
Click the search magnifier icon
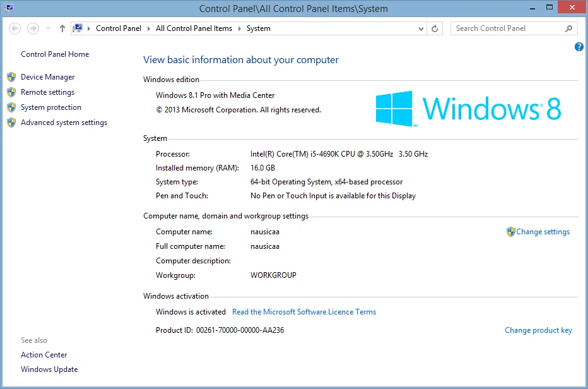(x=568, y=28)
